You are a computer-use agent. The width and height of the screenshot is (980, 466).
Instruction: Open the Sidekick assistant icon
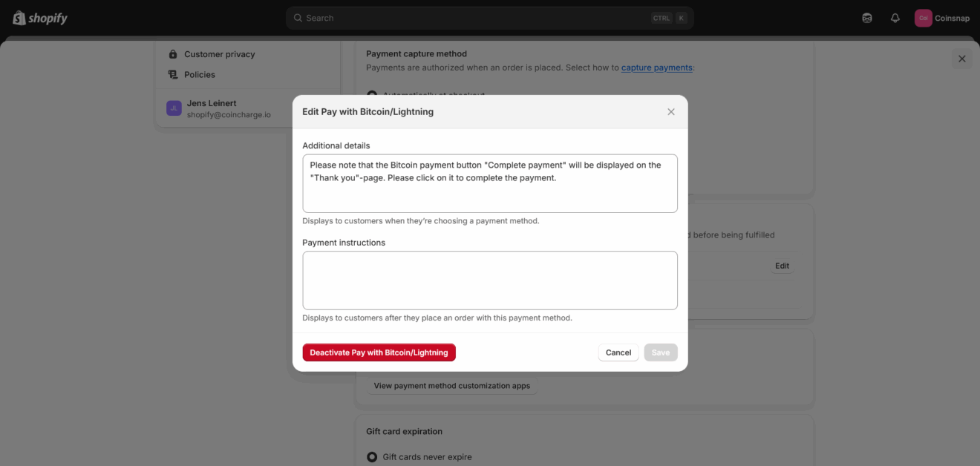[867, 18]
